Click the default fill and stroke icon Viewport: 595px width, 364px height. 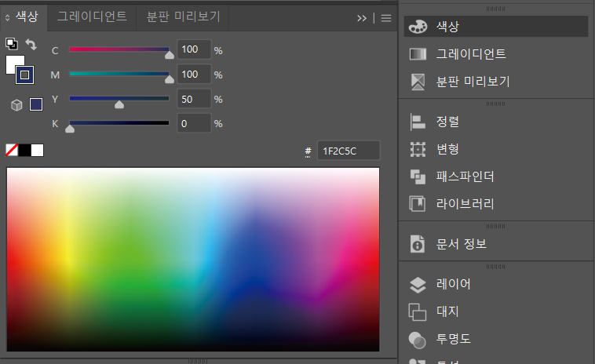coord(12,44)
